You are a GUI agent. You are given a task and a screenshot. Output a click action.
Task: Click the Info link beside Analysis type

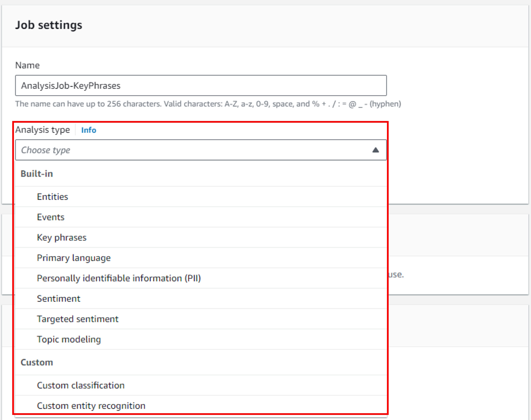[89, 130]
